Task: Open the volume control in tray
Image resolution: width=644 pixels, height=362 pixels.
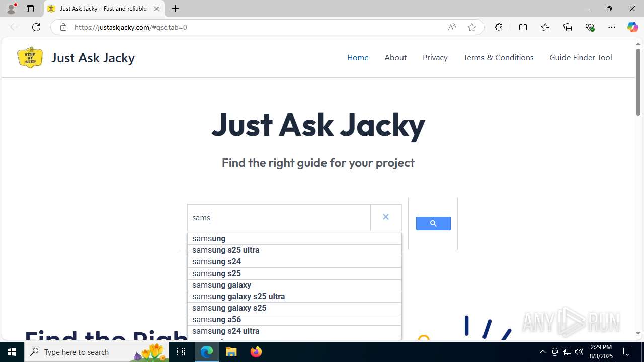Action: pyautogui.click(x=579, y=352)
